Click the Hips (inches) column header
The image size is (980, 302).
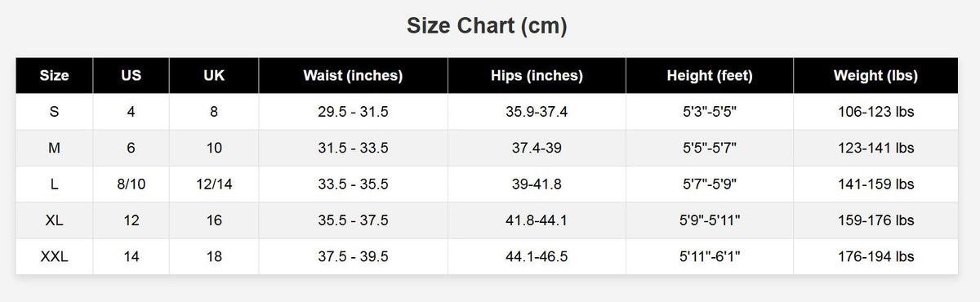(537, 76)
